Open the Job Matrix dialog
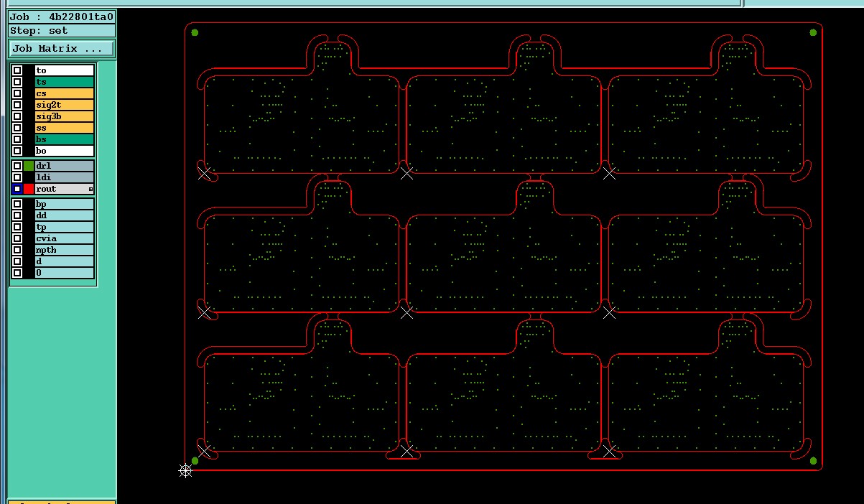Image resolution: width=864 pixels, height=504 pixels. tap(61, 49)
